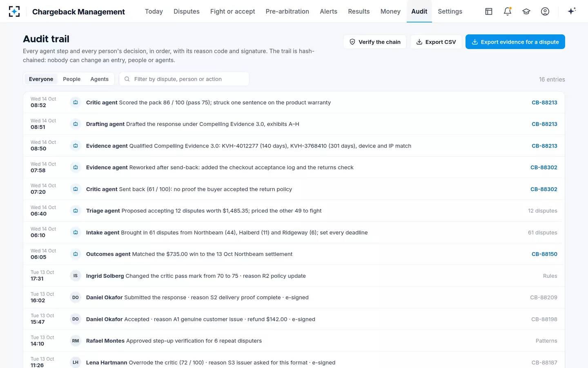Click Lena Hartmann's LH avatar
This screenshot has width=588, height=368.
point(76,362)
